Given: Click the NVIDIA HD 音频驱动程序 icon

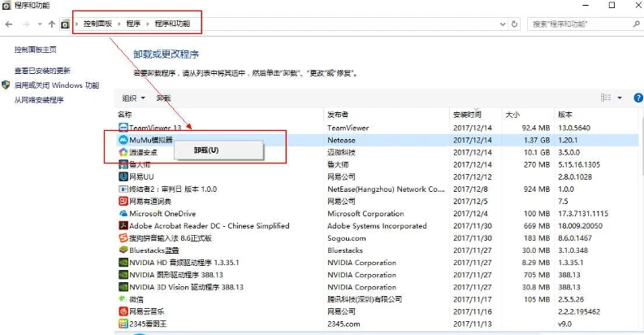Looking at the screenshot, I should pyautogui.click(x=123, y=263).
